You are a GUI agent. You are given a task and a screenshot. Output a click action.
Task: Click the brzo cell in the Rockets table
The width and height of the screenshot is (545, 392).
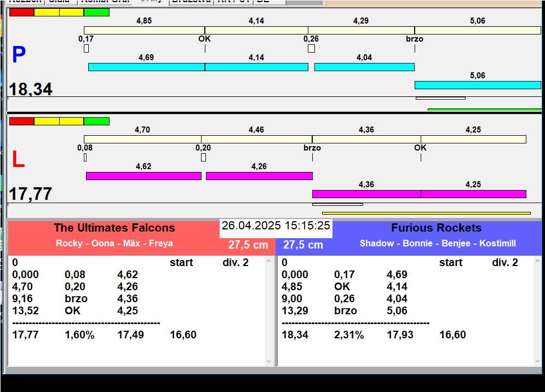(x=346, y=310)
